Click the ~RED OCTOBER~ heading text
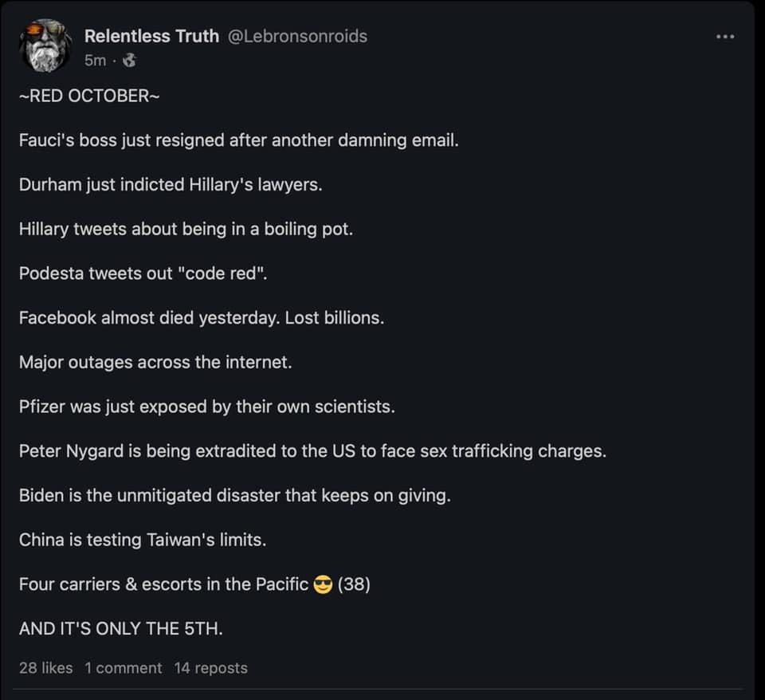765x700 pixels. click(x=89, y=96)
